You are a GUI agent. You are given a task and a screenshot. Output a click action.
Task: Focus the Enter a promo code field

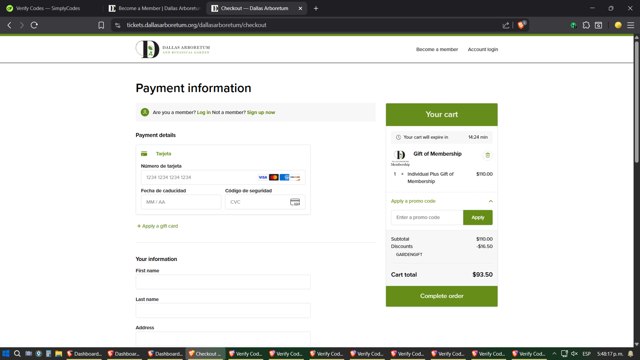click(x=427, y=218)
